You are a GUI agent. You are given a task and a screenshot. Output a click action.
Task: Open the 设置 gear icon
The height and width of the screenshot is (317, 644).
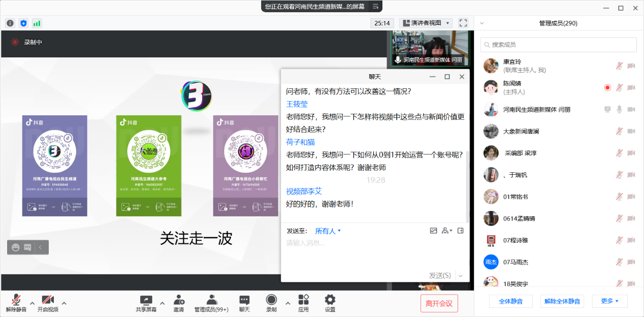pos(330,300)
